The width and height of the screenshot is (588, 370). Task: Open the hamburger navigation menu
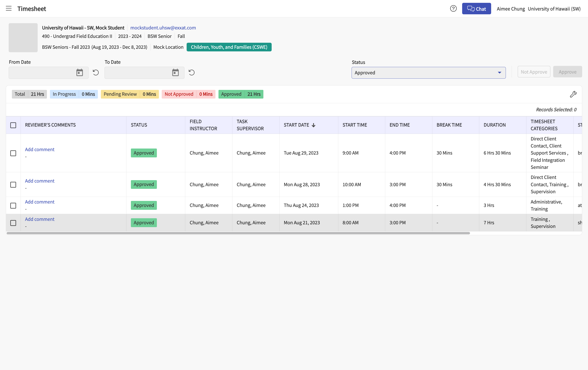(8, 8)
